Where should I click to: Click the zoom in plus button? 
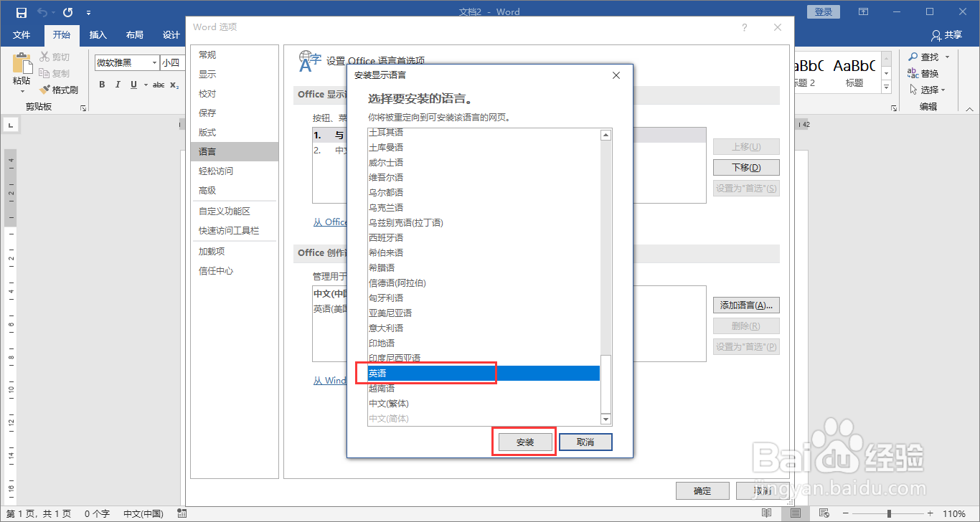pos(930,513)
